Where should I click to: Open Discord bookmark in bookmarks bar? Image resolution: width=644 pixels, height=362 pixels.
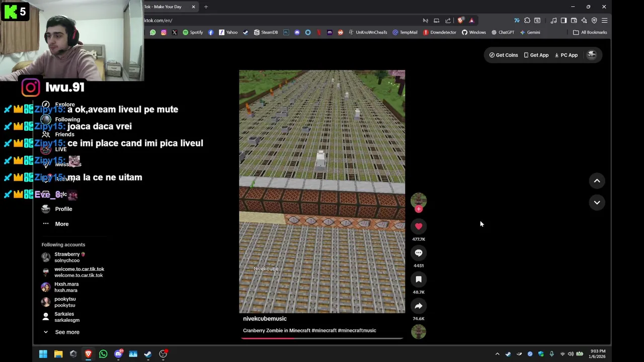pyautogui.click(x=297, y=32)
